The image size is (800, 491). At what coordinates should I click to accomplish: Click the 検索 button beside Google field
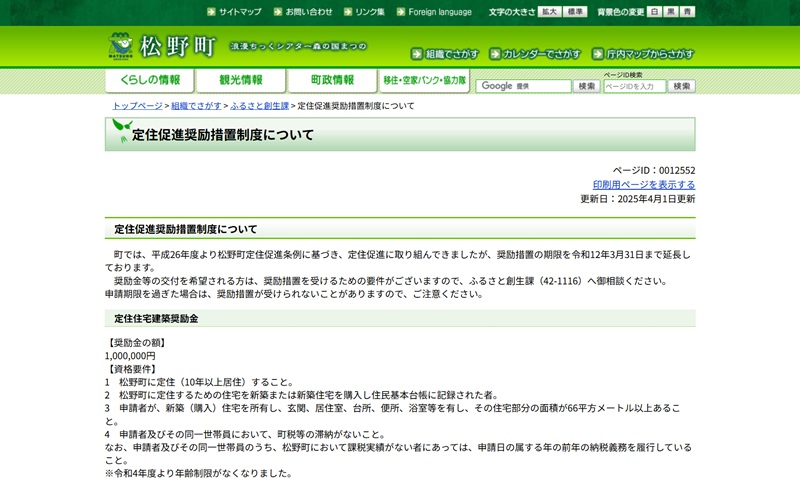586,86
